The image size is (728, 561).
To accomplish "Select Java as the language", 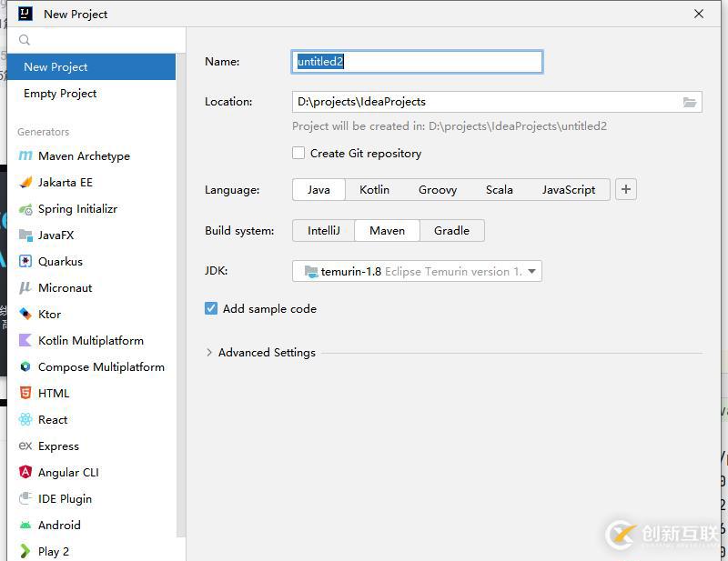I will point(318,190).
